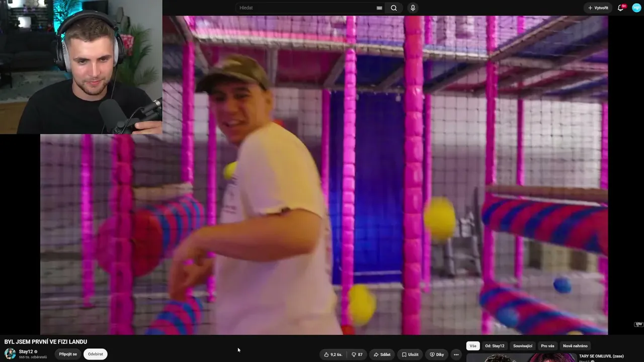Open the Stay12 channel avatar
644x362 pixels.
coord(10,353)
